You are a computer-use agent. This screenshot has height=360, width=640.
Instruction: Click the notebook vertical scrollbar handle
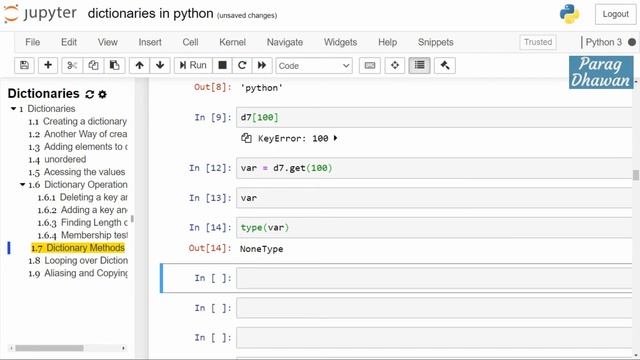click(636, 175)
